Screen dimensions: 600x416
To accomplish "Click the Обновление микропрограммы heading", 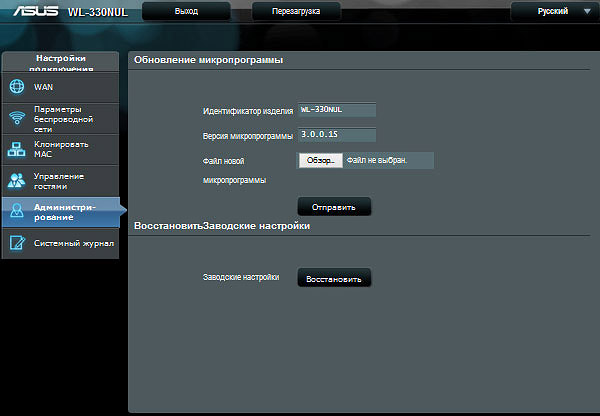I will (209, 60).
